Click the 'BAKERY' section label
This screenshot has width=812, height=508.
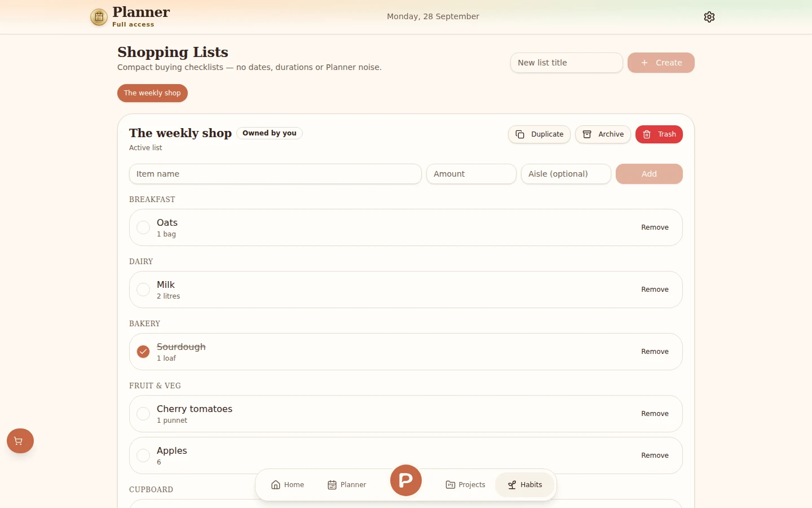(145, 324)
